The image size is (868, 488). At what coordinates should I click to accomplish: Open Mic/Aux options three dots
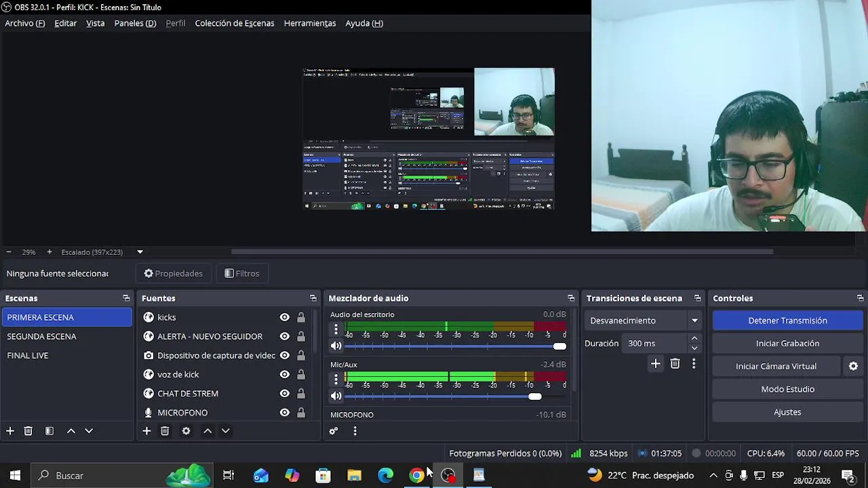pyautogui.click(x=336, y=380)
